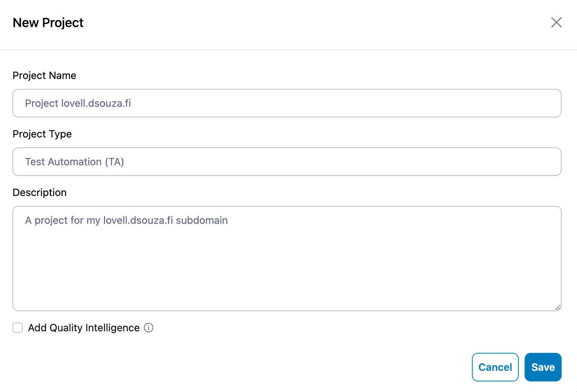Close the New Project dialog

(556, 22)
